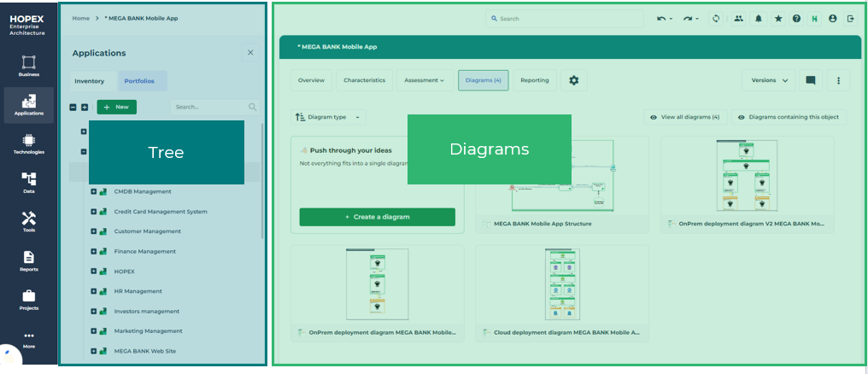Viewport: 868px width, 374px height.
Task: Open the Business module in sidebar
Action: (x=28, y=66)
